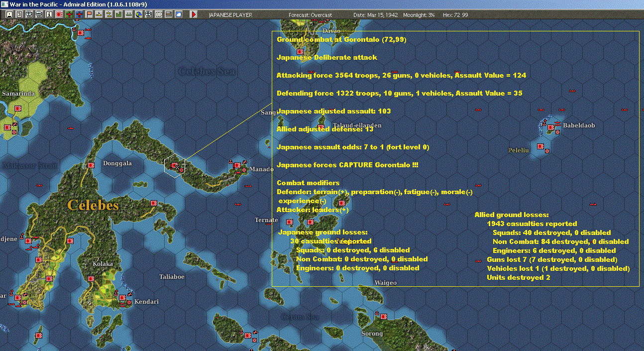This screenshot has width=644, height=351.
Task: Click the 'Ternate' map label
Action: coord(266,220)
